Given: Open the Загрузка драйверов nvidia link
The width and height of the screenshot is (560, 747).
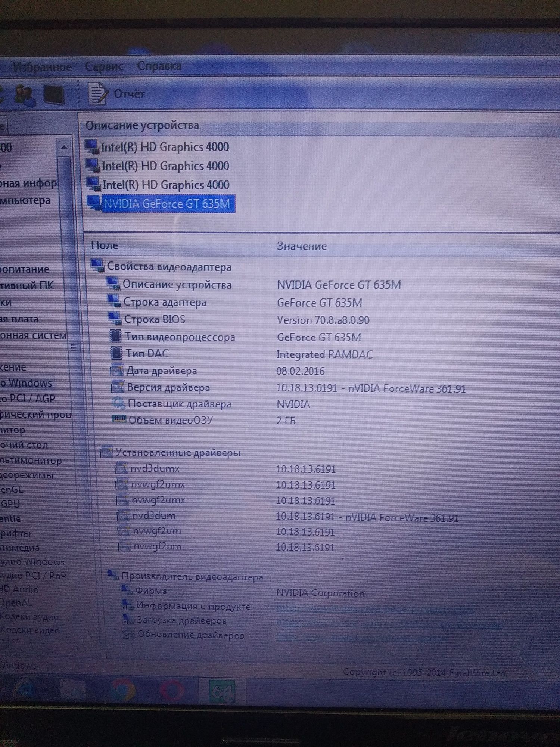Looking at the screenshot, I should (389, 623).
